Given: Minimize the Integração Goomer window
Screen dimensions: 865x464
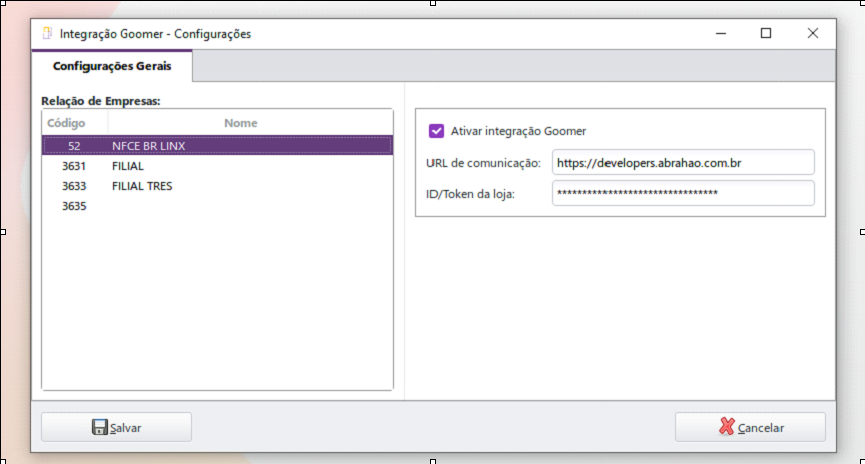Looking at the screenshot, I should (x=720, y=34).
